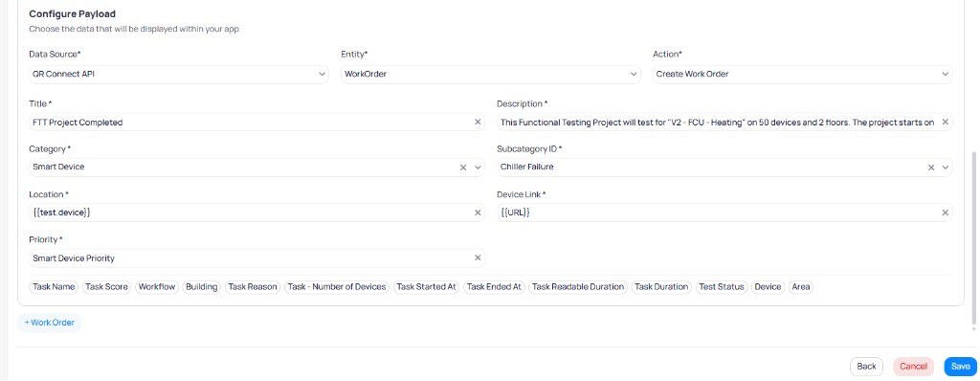Cancel the payload configuration
The width and height of the screenshot is (980, 381).
[x=913, y=367]
